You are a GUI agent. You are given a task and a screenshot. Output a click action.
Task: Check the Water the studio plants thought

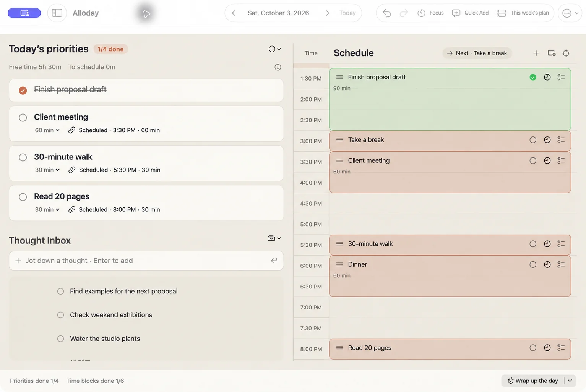[x=60, y=339]
